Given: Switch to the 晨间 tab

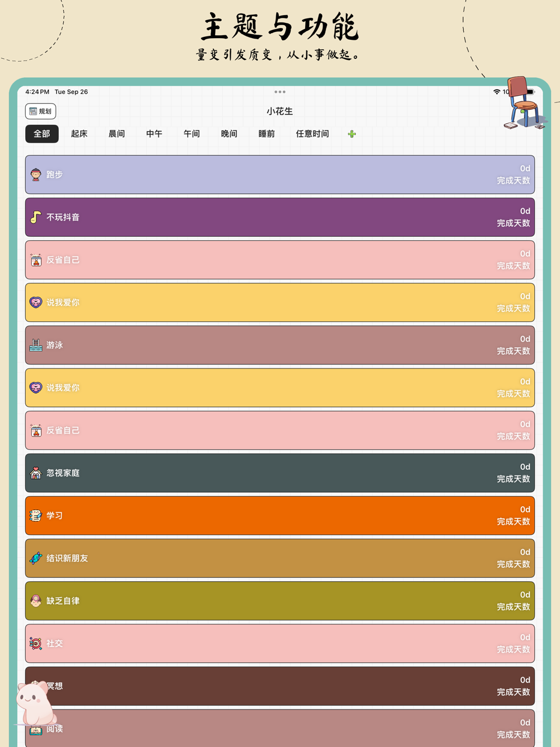Looking at the screenshot, I should [116, 134].
